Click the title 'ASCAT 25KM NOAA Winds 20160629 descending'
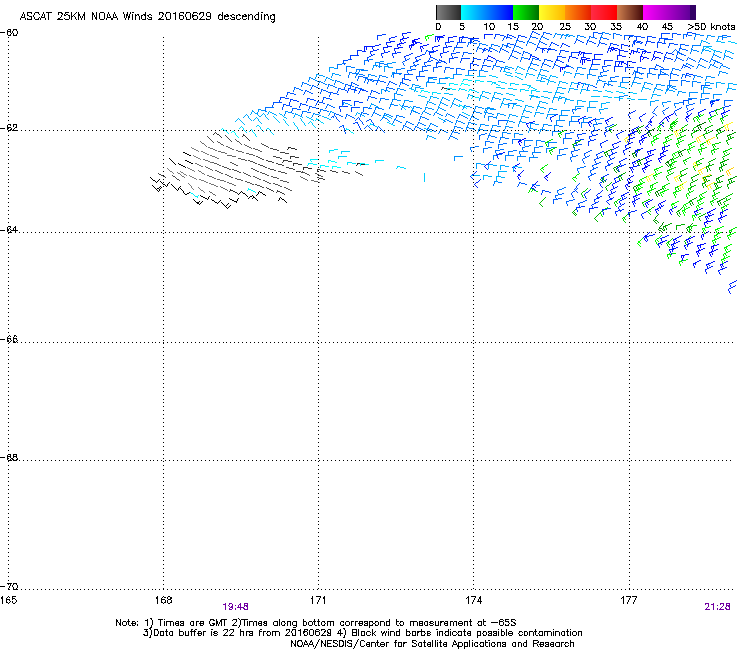740x650 pixels. tap(148, 16)
